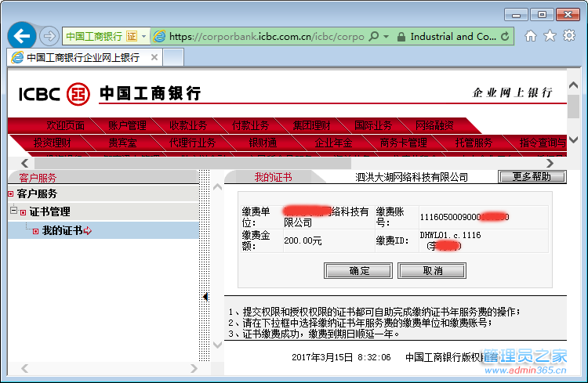Click the menu frame scroll-down arrow
The image size is (588, 383).
point(573,139)
